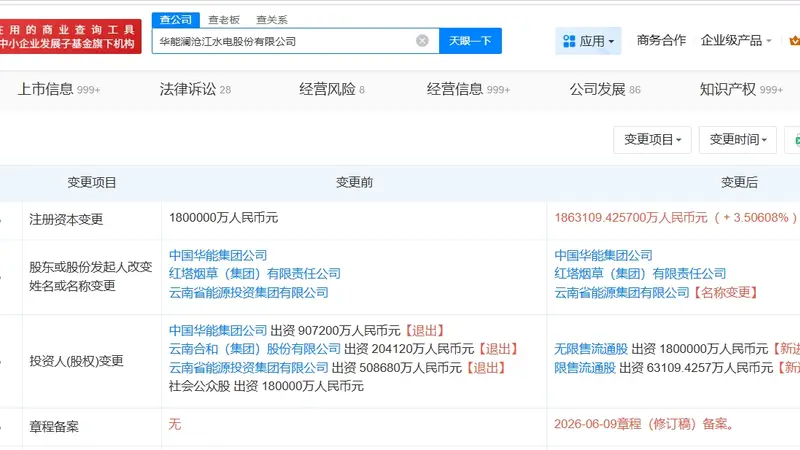
Task: Select the 2026-06-09章程（修订稿）备案 text
Action: point(644,424)
